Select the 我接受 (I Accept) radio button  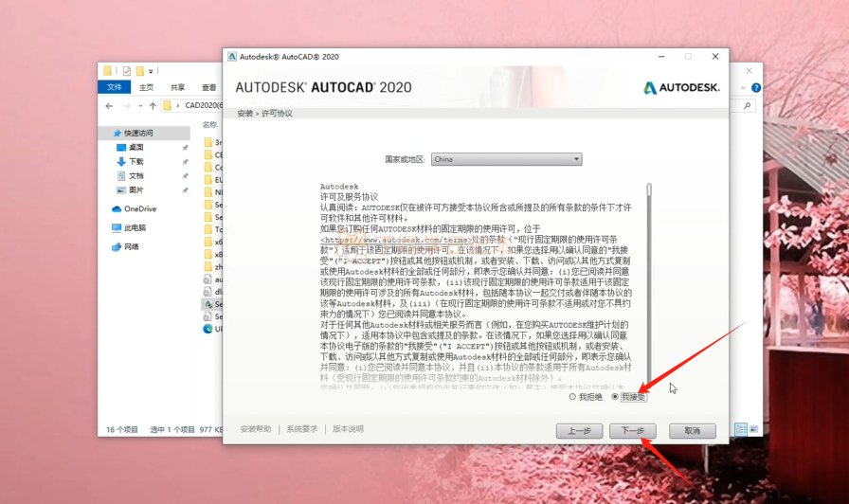[x=615, y=397]
